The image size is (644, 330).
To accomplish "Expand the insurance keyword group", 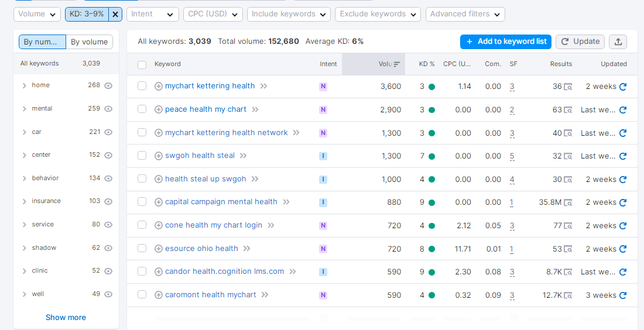I will tap(24, 201).
